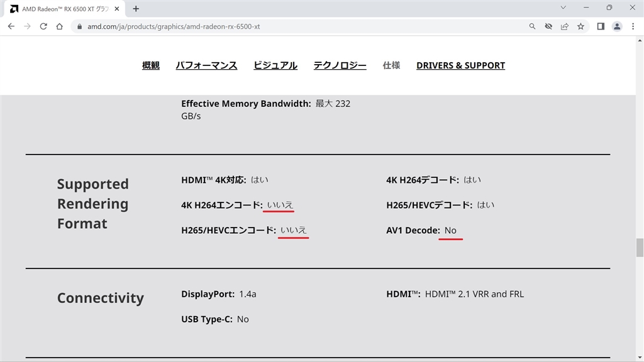Click HDMI 2.1 VRR and FRL value
The image size is (644, 362).
tap(474, 294)
